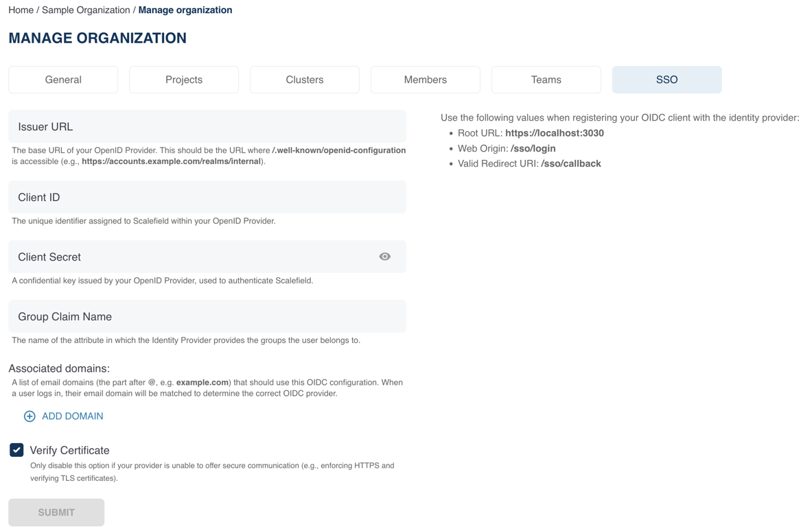Open the Teams tab

click(546, 80)
